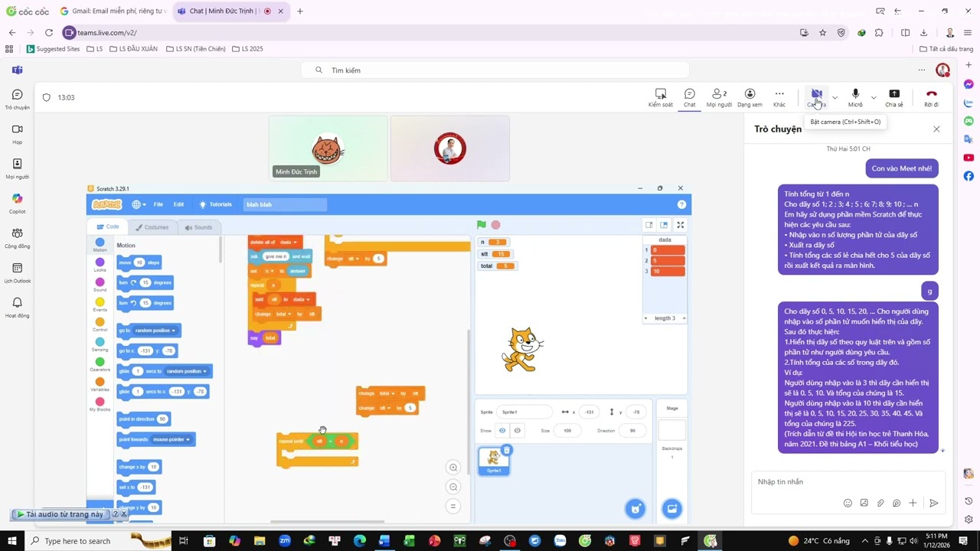Switch to small stage layout
The image size is (980, 551).
click(649, 225)
